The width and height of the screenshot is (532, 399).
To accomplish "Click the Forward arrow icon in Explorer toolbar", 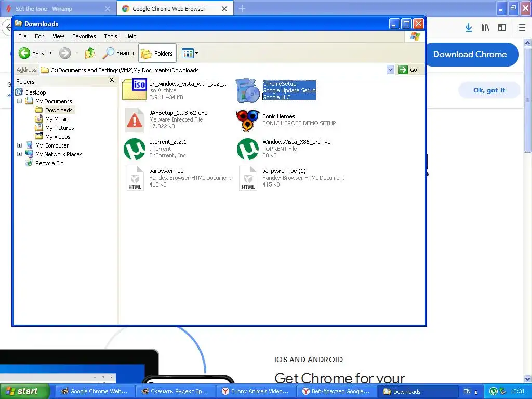I will pyautogui.click(x=65, y=53).
